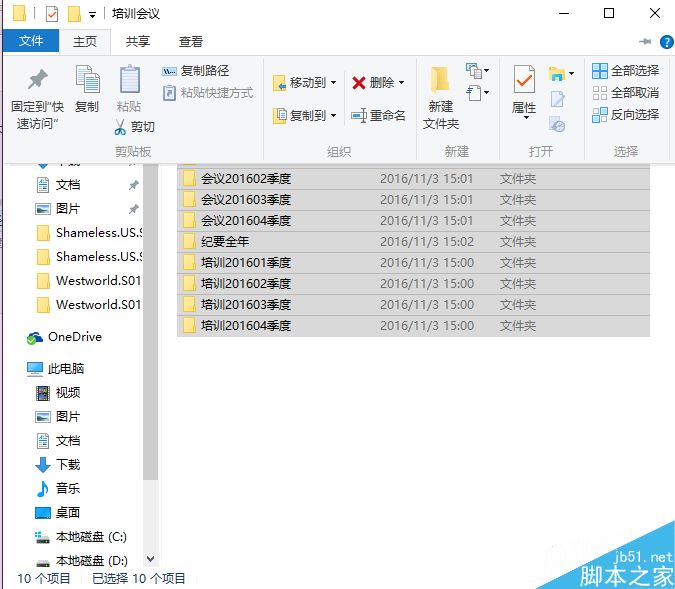Select folder 会议201602季度
The image size is (675, 589).
tap(413, 179)
